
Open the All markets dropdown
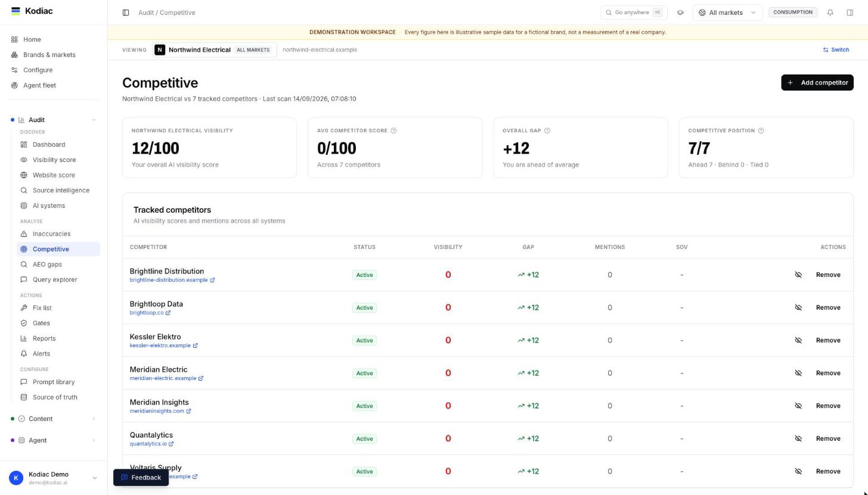pyautogui.click(x=727, y=13)
